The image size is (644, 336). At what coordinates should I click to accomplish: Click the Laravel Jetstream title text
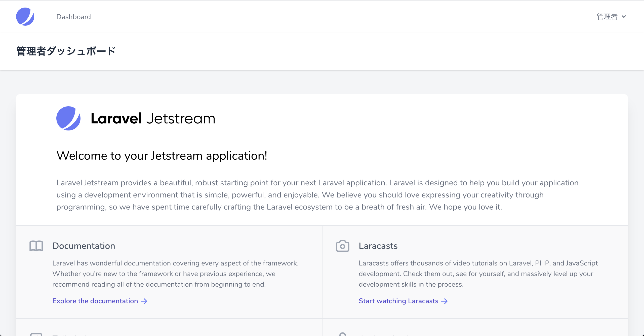tap(153, 118)
